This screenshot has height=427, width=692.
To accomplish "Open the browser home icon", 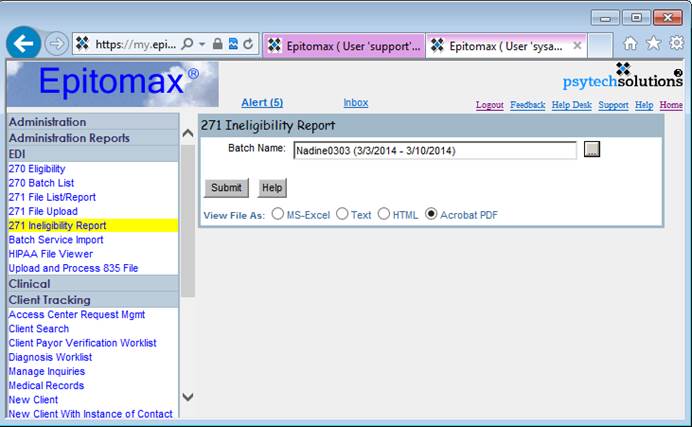I will (x=630, y=43).
